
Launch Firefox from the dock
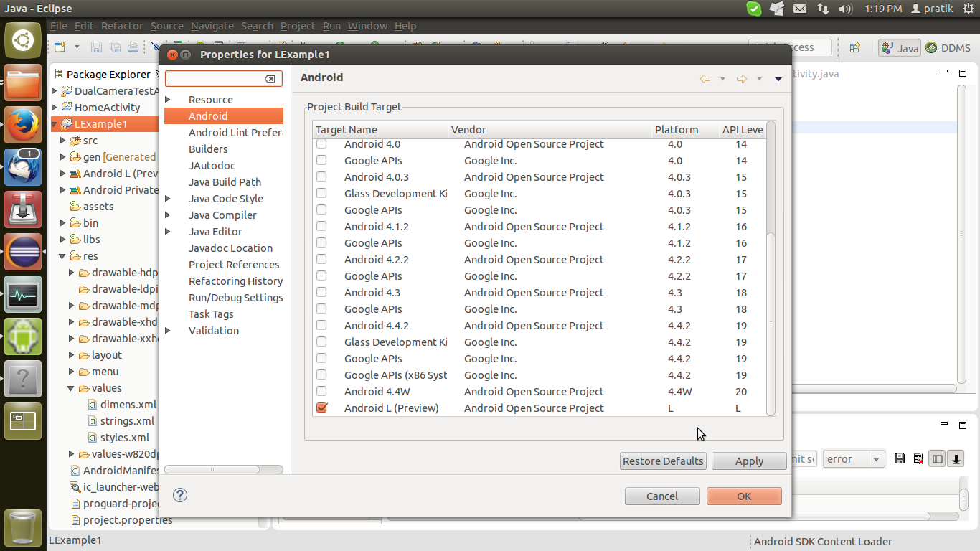(23, 125)
